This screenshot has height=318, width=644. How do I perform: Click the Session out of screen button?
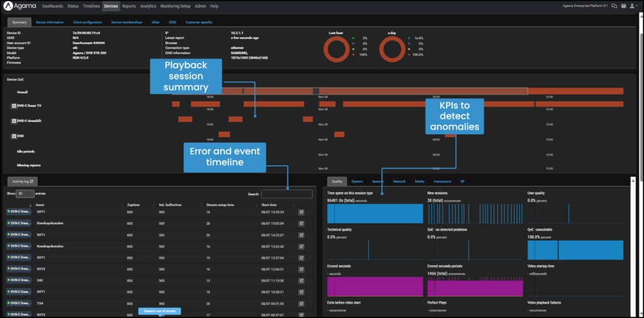[161, 311]
